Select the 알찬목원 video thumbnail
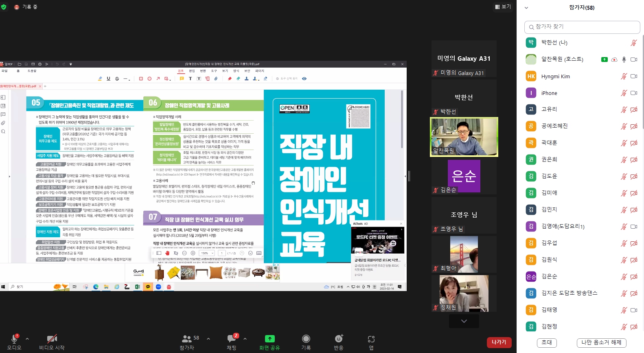 [464, 137]
